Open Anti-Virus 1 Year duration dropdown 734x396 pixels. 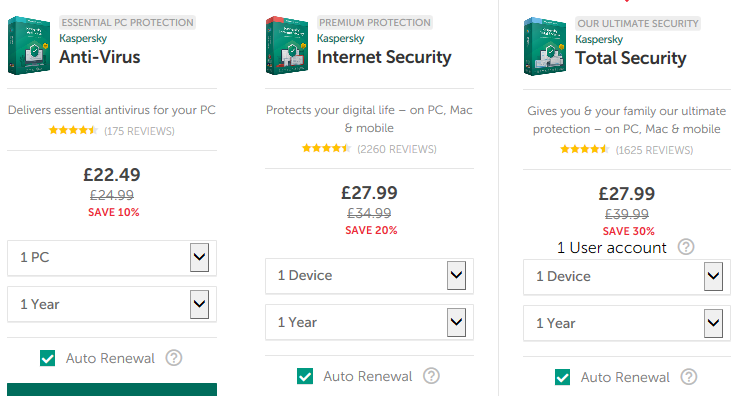coord(112,304)
